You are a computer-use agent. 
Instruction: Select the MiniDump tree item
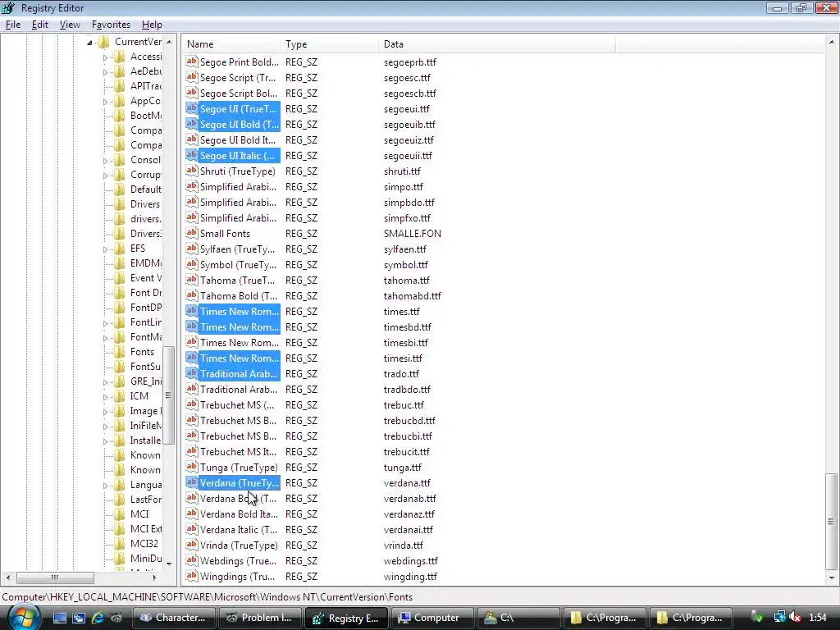(146, 558)
